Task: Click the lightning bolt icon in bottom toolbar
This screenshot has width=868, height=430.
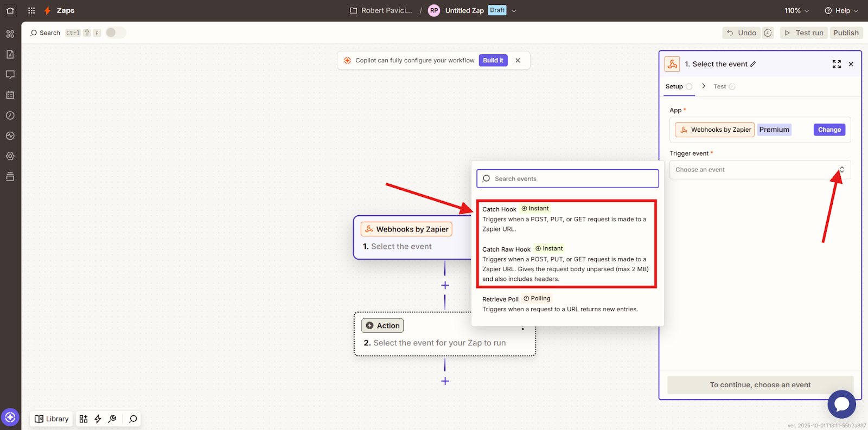Action: point(98,419)
